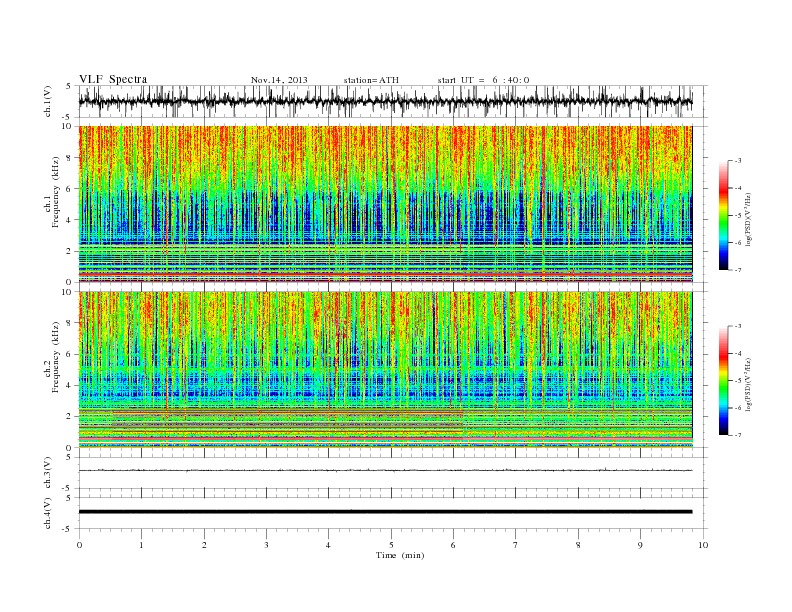
Task: Click the flat ch.3 voltage trace
Action: pyautogui.click(x=385, y=470)
